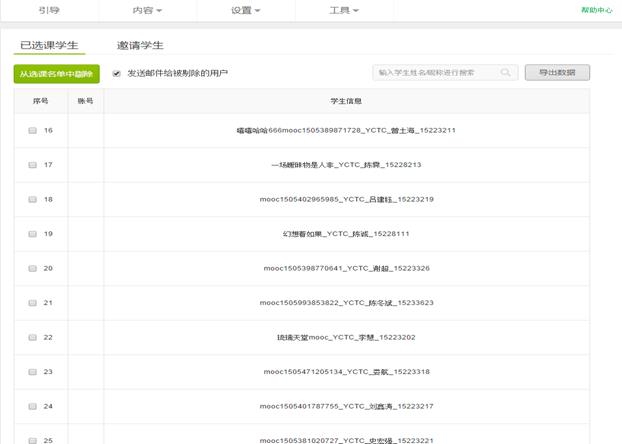
Task: Focus the student name search field
Action: click(x=436, y=73)
